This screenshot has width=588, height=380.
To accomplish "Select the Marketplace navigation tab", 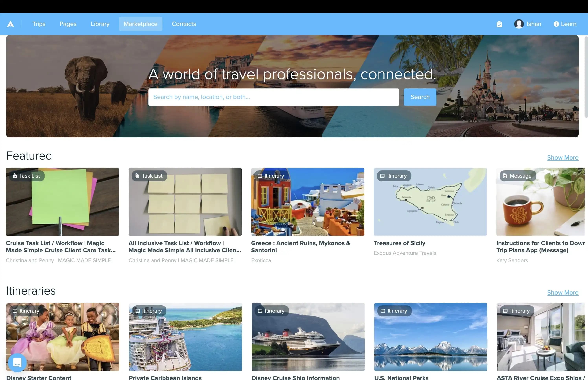I will point(141,24).
